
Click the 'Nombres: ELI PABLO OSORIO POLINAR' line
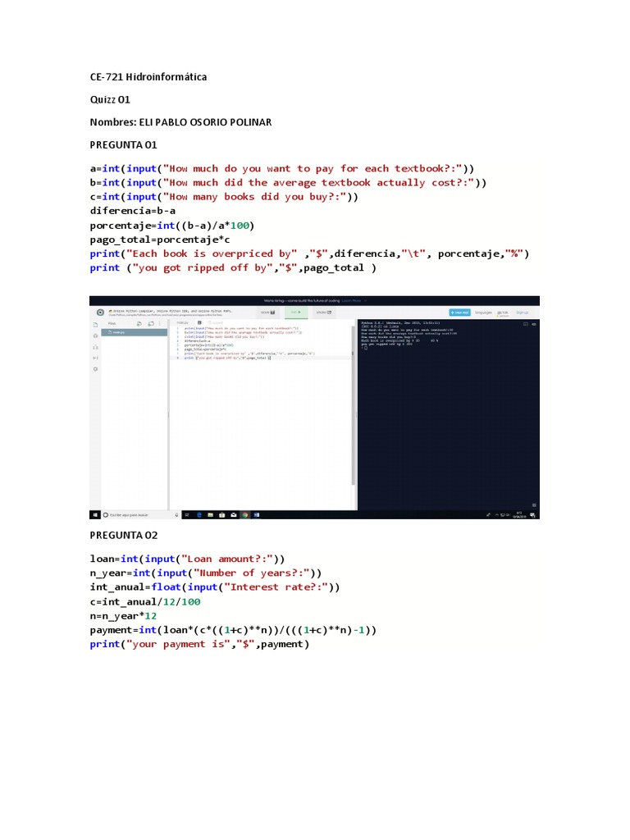(x=180, y=122)
